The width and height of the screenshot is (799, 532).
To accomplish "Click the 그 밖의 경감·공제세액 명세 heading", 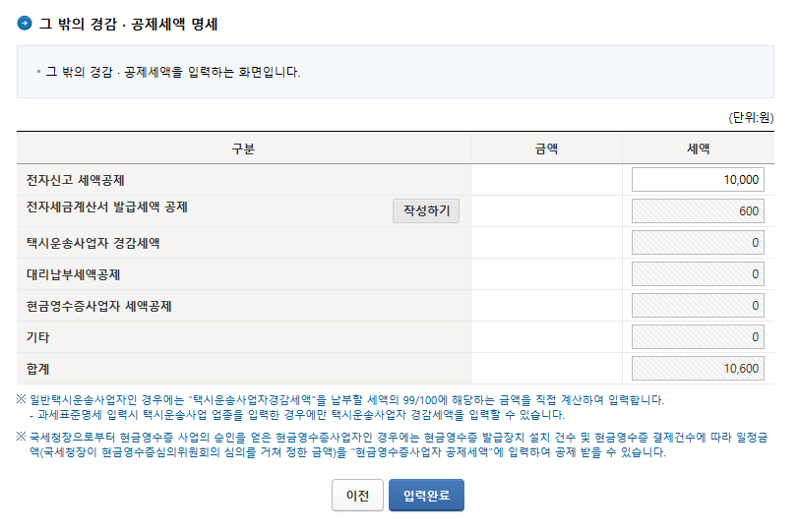I will pos(128,24).
